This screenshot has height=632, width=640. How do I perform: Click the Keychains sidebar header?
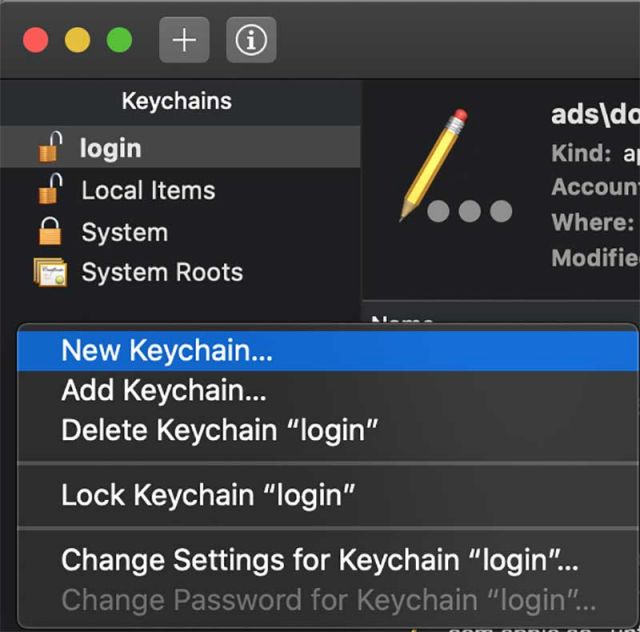coord(177,101)
